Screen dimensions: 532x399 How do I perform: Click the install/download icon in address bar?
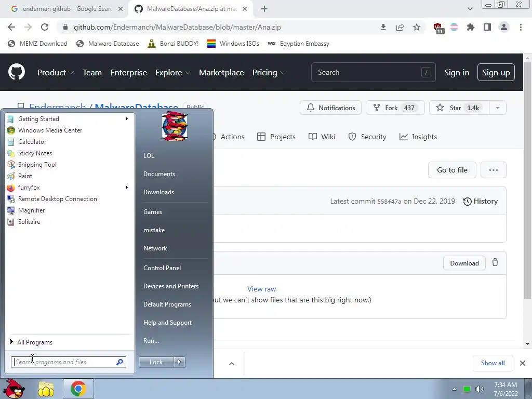pyautogui.click(x=383, y=27)
